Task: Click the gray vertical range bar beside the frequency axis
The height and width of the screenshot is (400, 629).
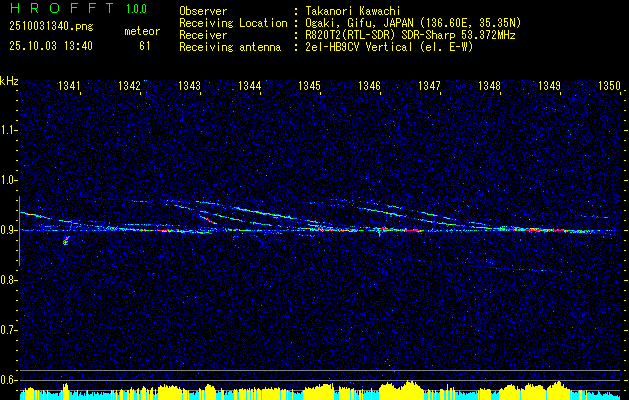Action: (x=19, y=231)
